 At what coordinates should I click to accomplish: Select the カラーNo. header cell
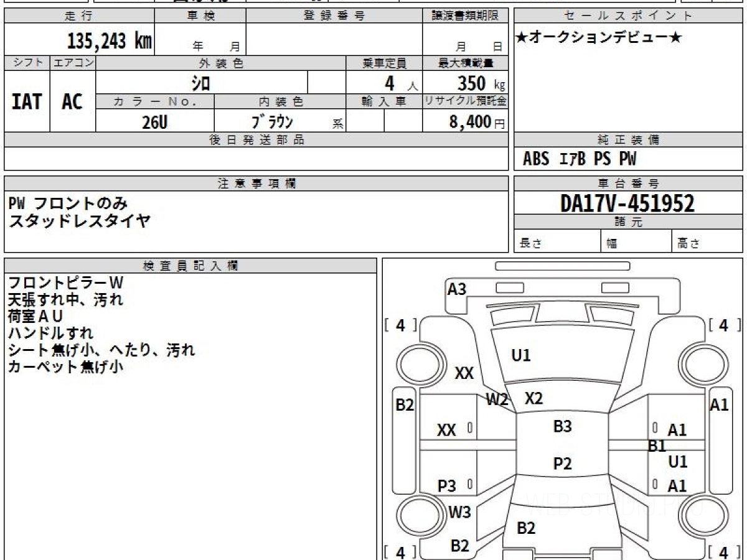155,101
